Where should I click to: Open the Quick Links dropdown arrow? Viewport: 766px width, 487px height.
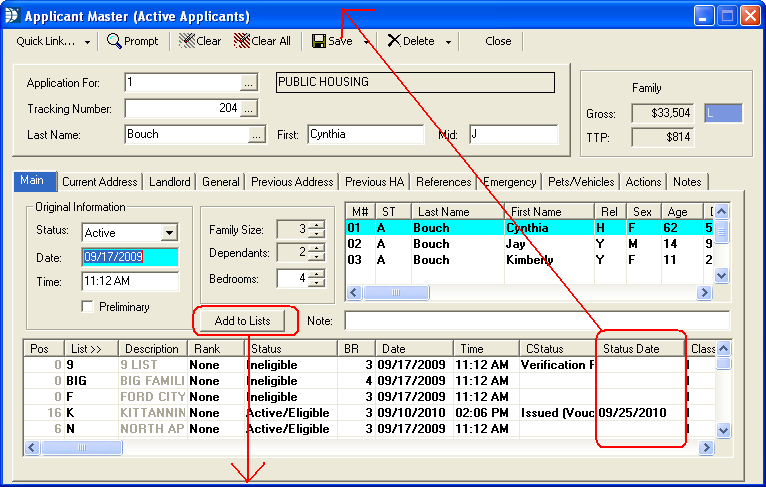[x=87, y=42]
